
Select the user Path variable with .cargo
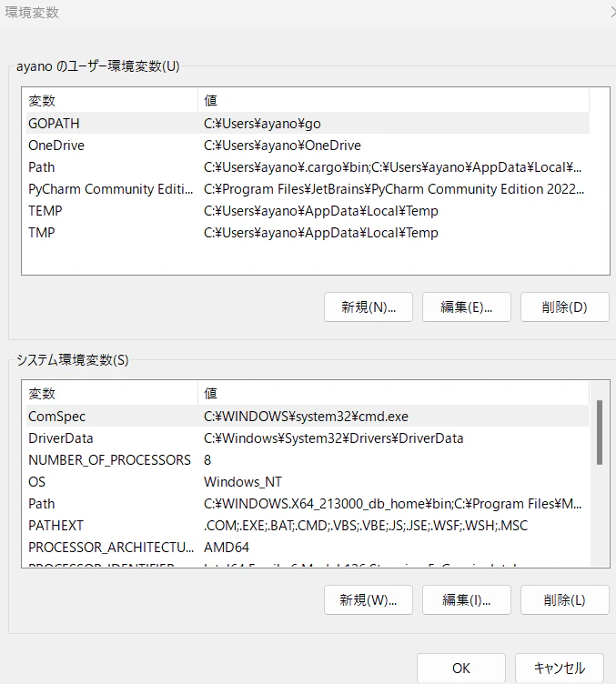[x=308, y=167]
